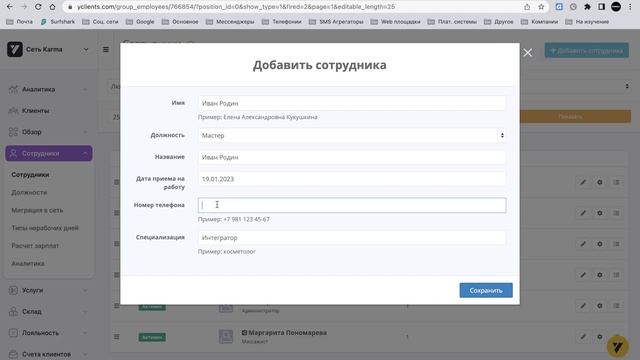The image size is (640, 360).
Task: Select Расчет зарплат submenu item
Action: click(x=35, y=246)
